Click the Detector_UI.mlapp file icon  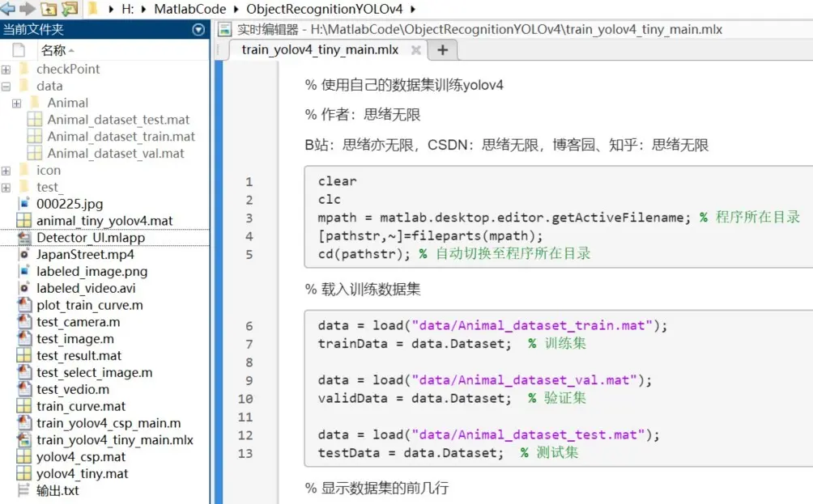23,238
